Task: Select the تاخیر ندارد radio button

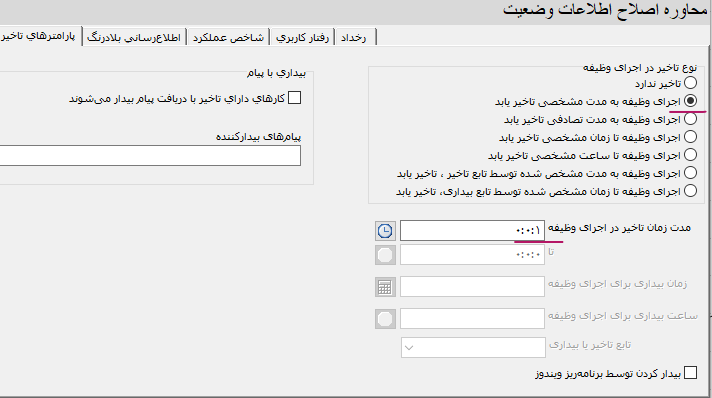Action: pyautogui.click(x=690, y=83)
